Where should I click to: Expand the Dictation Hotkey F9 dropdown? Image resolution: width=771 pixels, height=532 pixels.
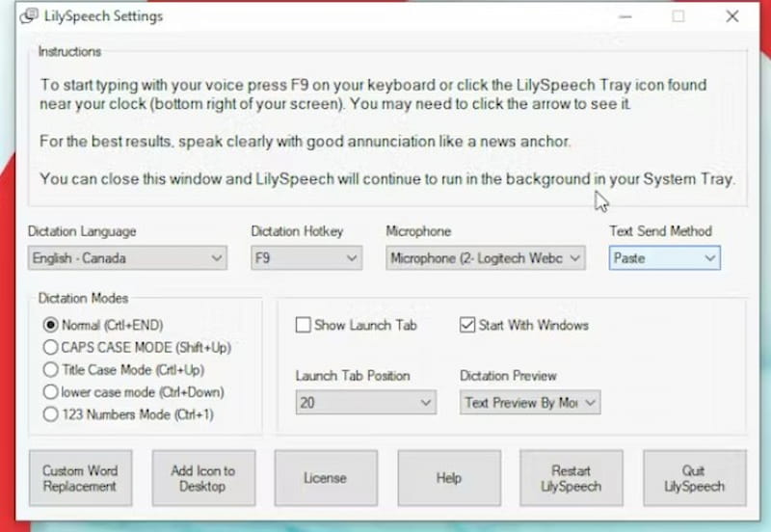[x=306, y=258]
